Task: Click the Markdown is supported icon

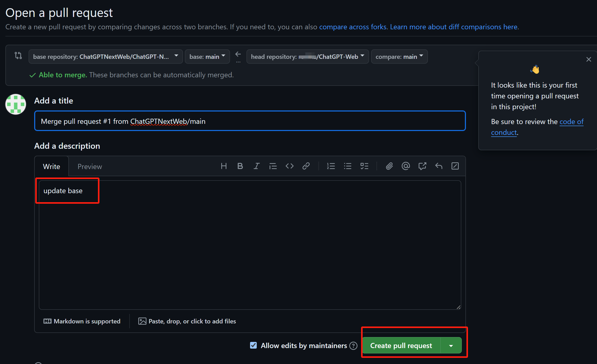Action: [47, 321]
